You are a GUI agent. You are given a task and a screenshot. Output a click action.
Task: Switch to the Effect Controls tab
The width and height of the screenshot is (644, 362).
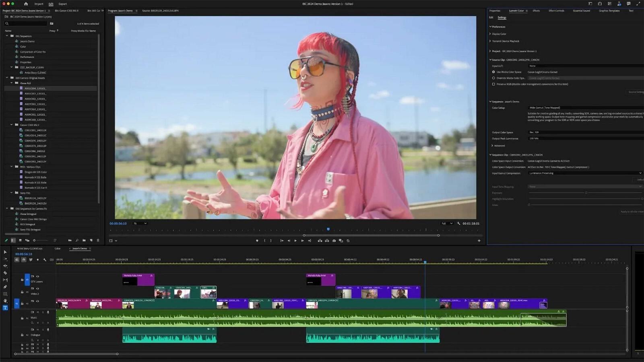click(x=556, y=11)
